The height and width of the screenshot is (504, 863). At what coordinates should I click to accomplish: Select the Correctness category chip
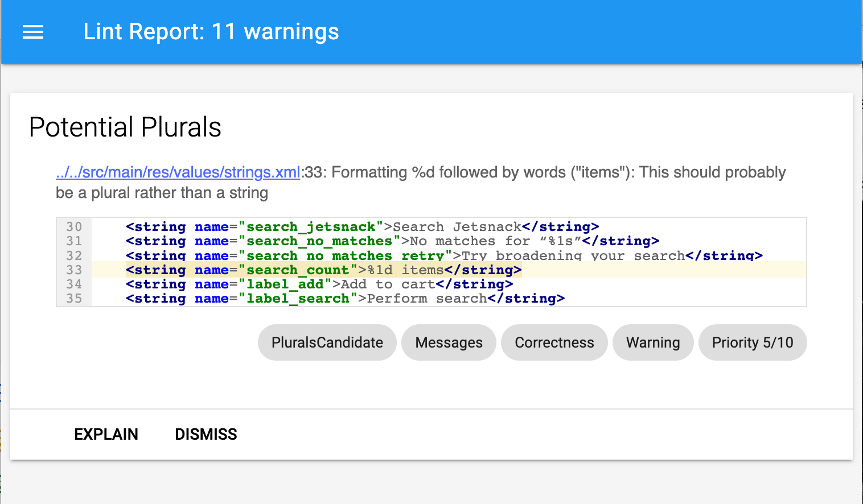coord(554,342)
